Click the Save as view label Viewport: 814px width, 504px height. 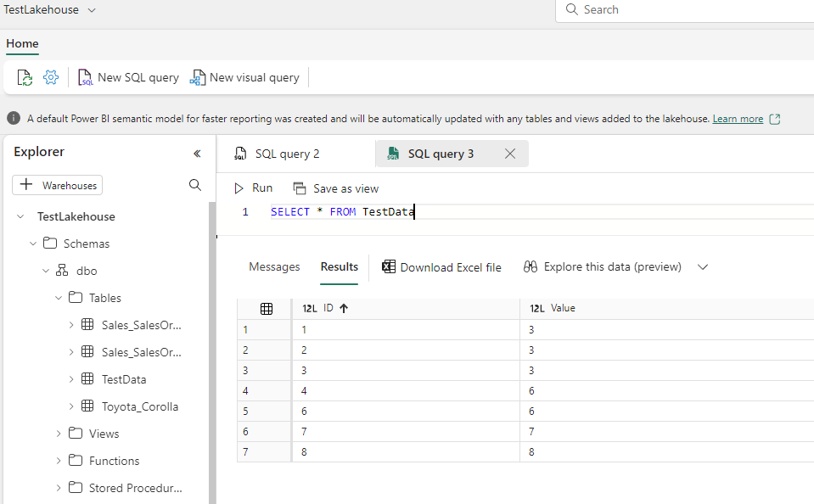(x=345, y=188)
